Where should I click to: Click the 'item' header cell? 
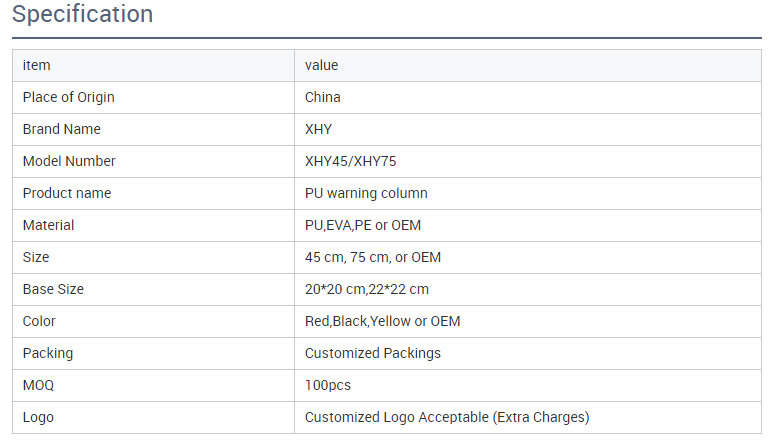37,65
